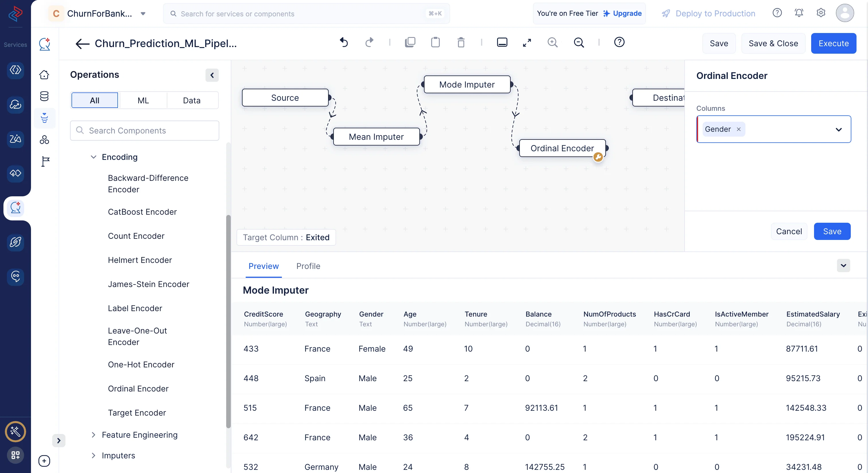Click the fit-to-screen expand arrows icon
Screen dimensions: 868x473
[527, 42]
